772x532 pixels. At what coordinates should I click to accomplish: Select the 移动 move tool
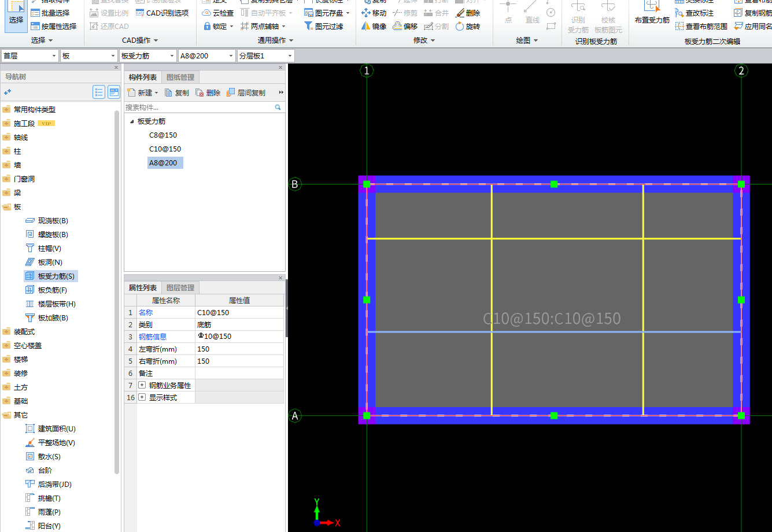tap(374, 13)
